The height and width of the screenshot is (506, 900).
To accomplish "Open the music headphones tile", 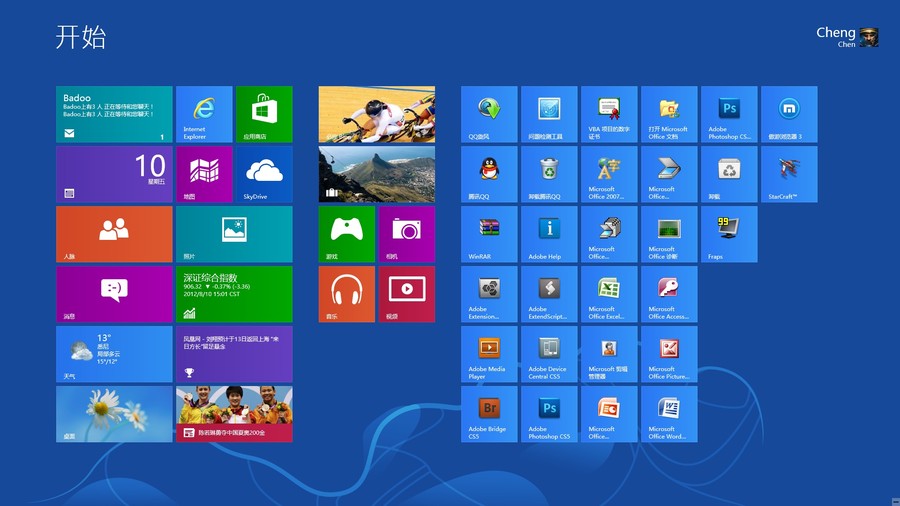I will (346, 294).
